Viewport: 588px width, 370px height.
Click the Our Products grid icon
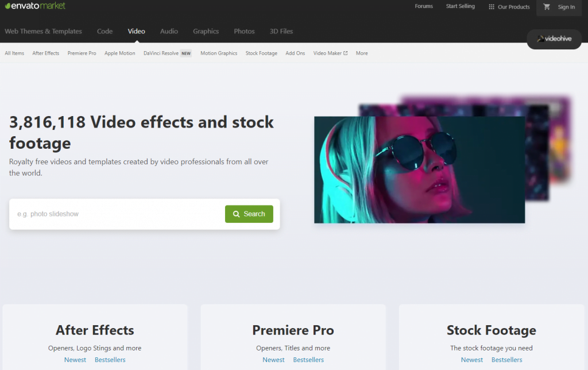(x=492, y=7)
